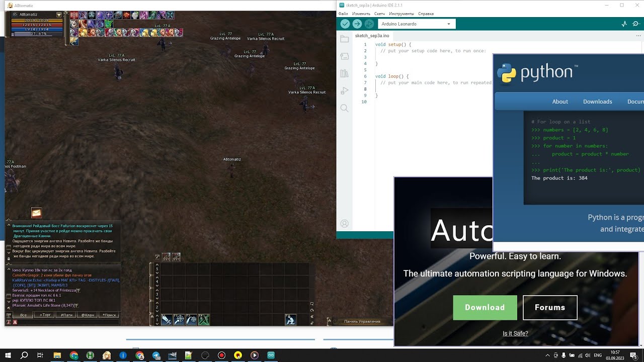Click the ENG language indicator in tray
The width and height of the screenshot is (644, 362).
(x=598, y=355)
